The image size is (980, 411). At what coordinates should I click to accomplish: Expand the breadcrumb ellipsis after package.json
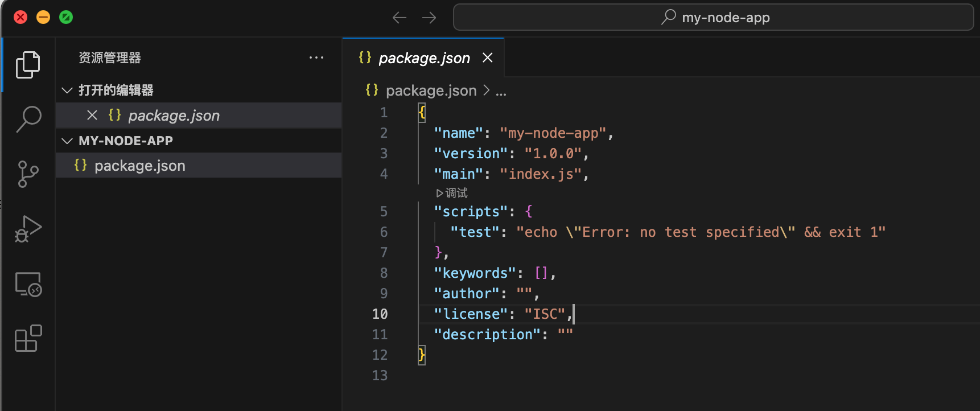pos(501,91)
